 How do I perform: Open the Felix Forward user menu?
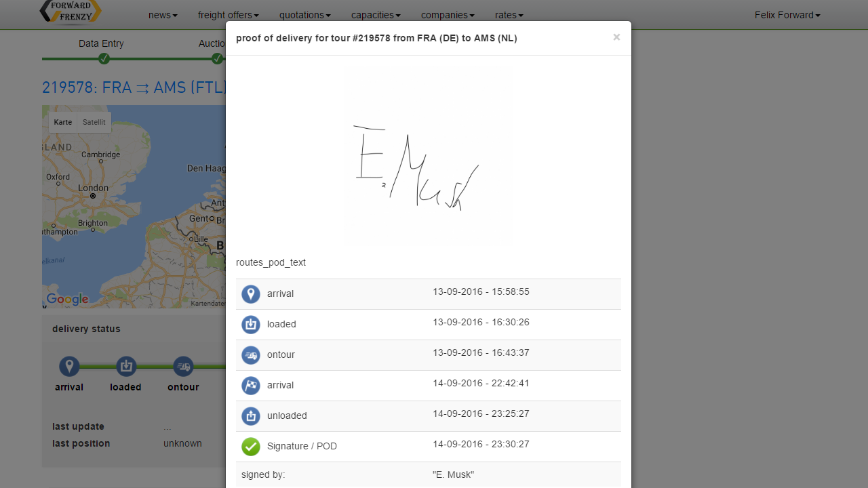(x=787, y=15)
